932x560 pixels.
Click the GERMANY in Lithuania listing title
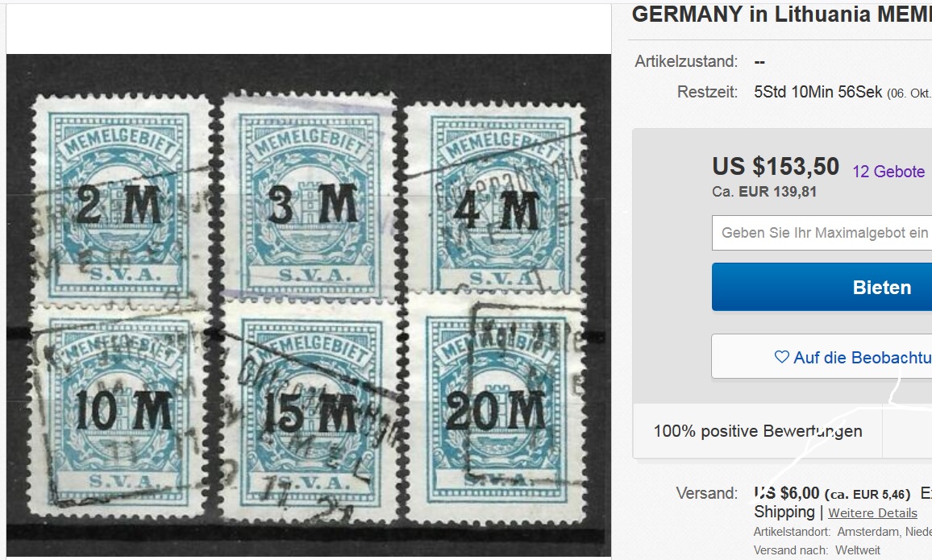(x=781, y=15)
